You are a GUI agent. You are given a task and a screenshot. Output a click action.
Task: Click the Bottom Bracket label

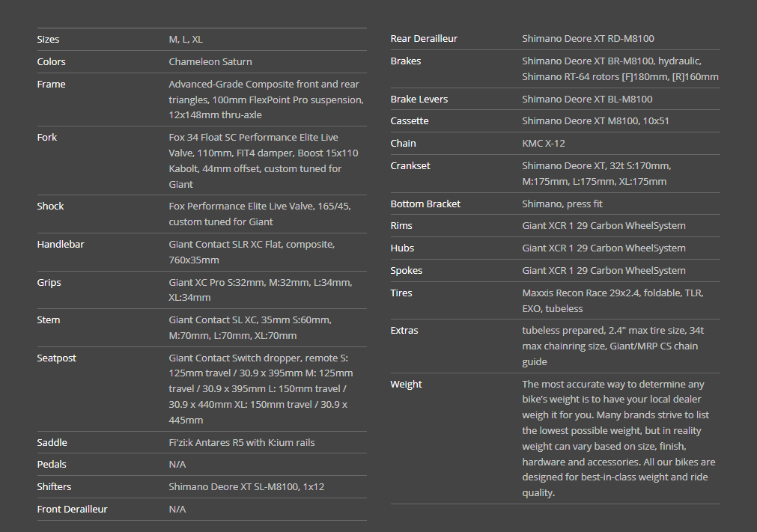(x=425, y=204)
